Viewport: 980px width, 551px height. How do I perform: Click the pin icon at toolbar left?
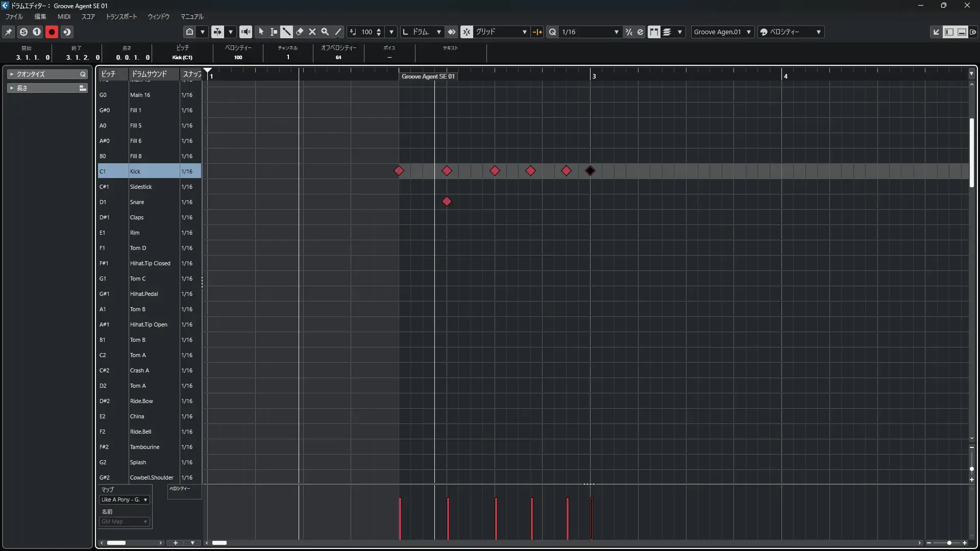click(9, 32)
